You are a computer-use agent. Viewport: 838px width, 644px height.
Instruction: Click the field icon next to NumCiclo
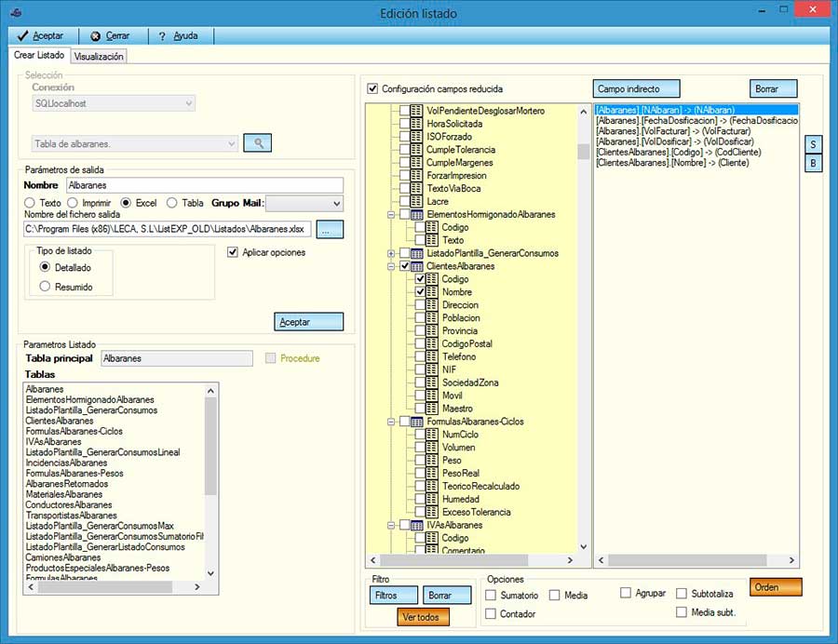coord(432,435)
